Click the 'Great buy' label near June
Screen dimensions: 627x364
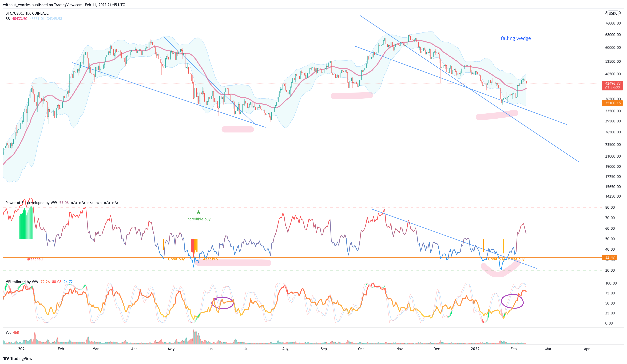pos(209,259)
